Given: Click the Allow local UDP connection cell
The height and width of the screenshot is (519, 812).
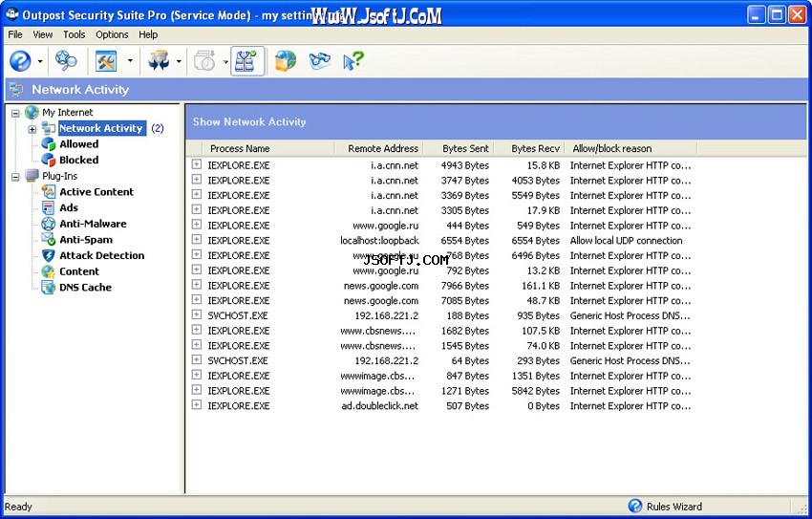Looking at the screenshot, I should [626, 240].
